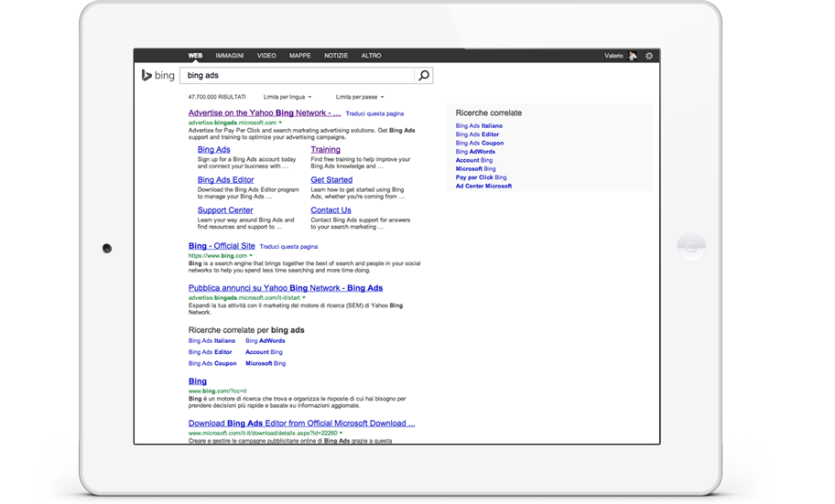Screen dimensions: 835x504
Task: Expand the 'Limita per lingua' dropdown
Action: [x=287, y=96]
